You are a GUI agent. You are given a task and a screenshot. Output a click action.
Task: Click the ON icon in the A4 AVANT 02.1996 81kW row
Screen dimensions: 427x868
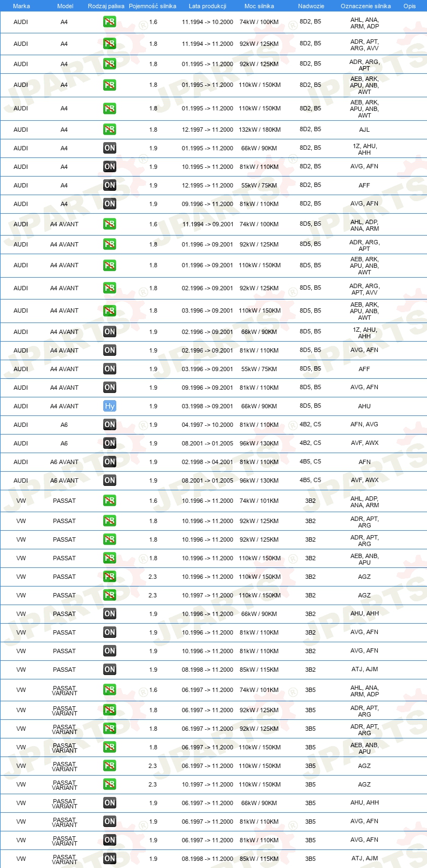110,350
